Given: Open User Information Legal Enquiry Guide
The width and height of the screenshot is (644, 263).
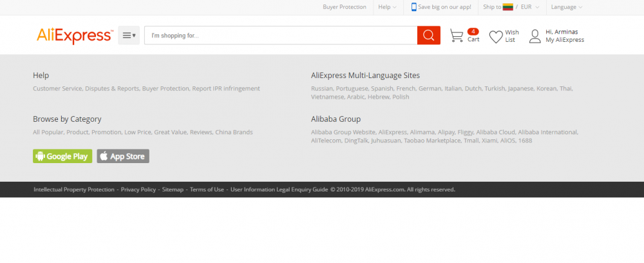Looking at the screenshot, I should pos(279,190).
